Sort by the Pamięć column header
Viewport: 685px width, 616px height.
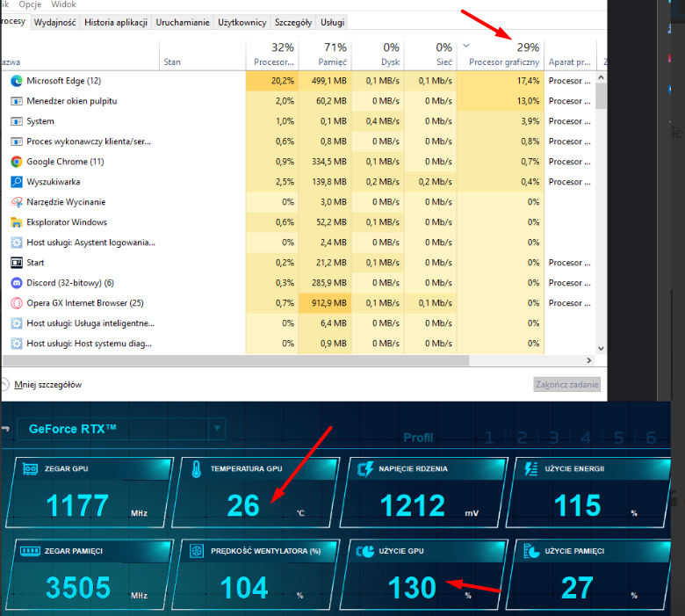pos(325,55)
